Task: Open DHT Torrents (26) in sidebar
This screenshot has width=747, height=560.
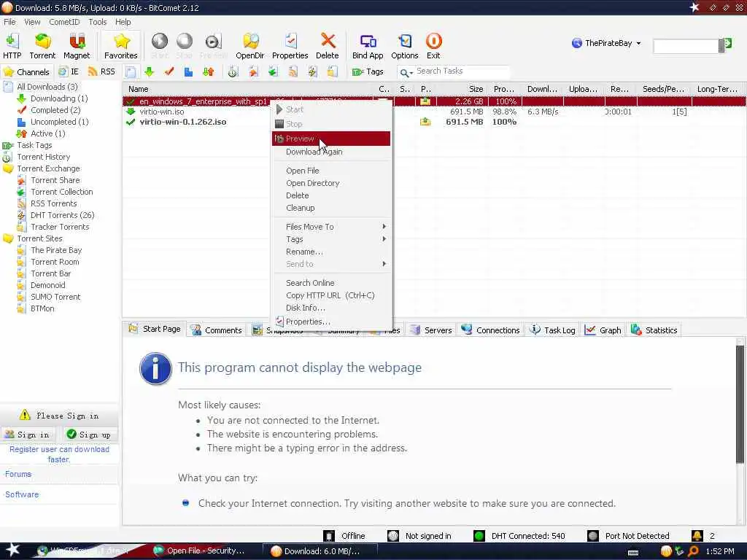Action: pyautogui.click(x=63, y=215)
